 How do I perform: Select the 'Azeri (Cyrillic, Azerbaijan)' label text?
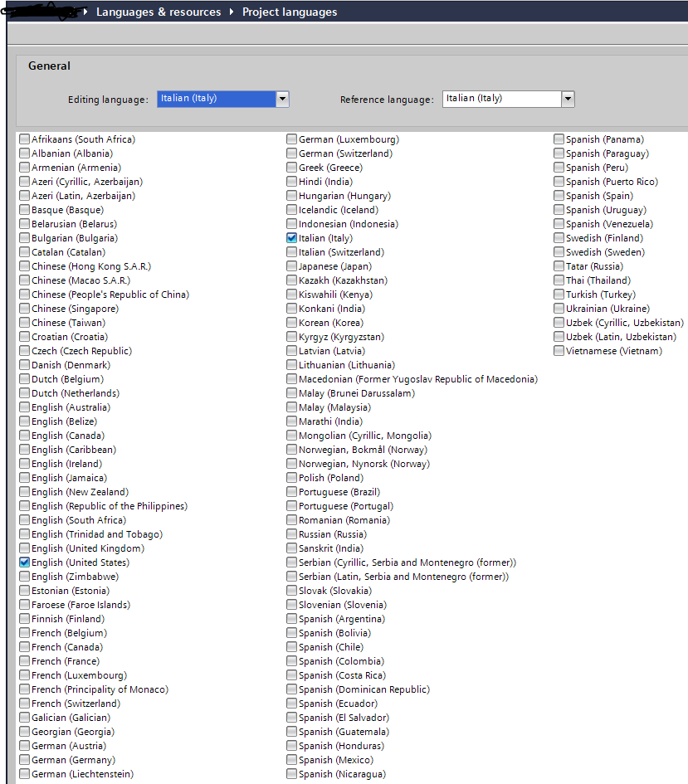[x=87, y=182]
